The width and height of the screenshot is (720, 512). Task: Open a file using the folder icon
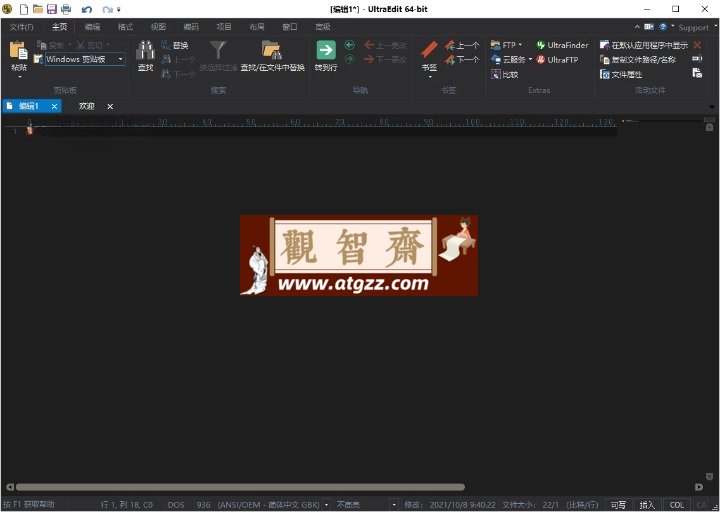(x=38, y=9)
